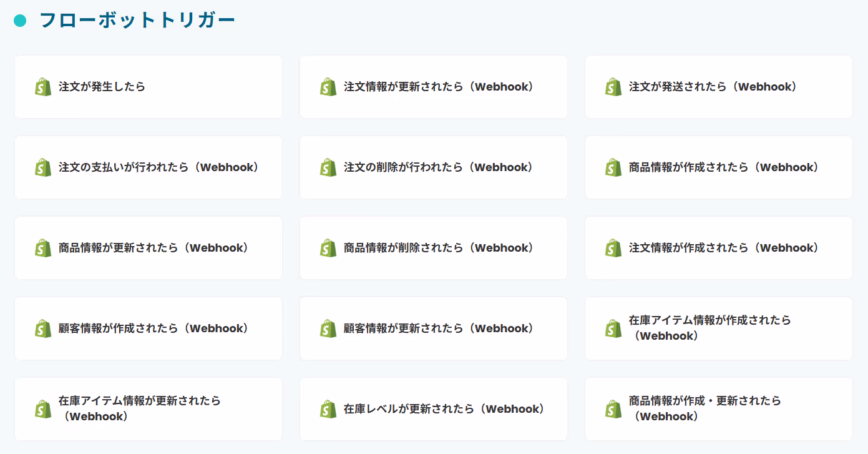Click Shopify icon next to 商品情報が更新されたら
The height and width of the screenshot is (454, 868).
(x=43, y=248)
